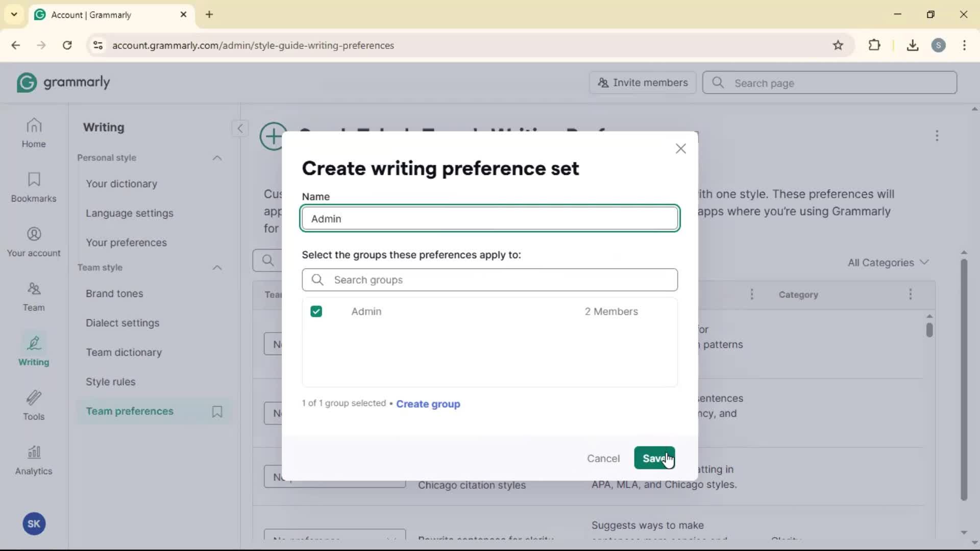Screen dimensions: 980x551
Task: Open the All Categories dropdown
Action: point(888,263)
